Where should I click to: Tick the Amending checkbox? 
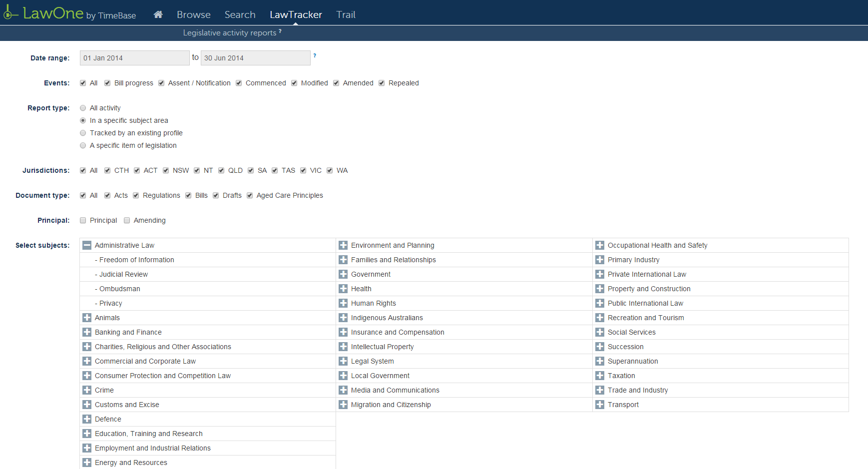127,220
